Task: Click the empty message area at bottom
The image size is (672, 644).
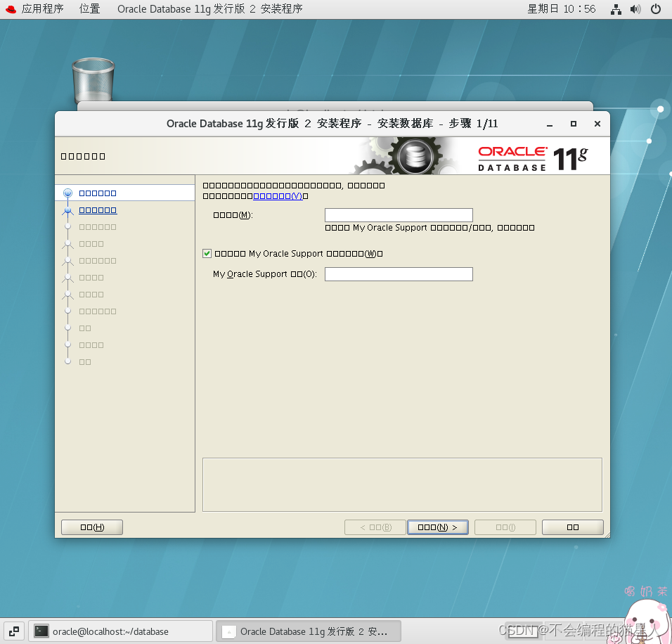Action: click(402, 484)
